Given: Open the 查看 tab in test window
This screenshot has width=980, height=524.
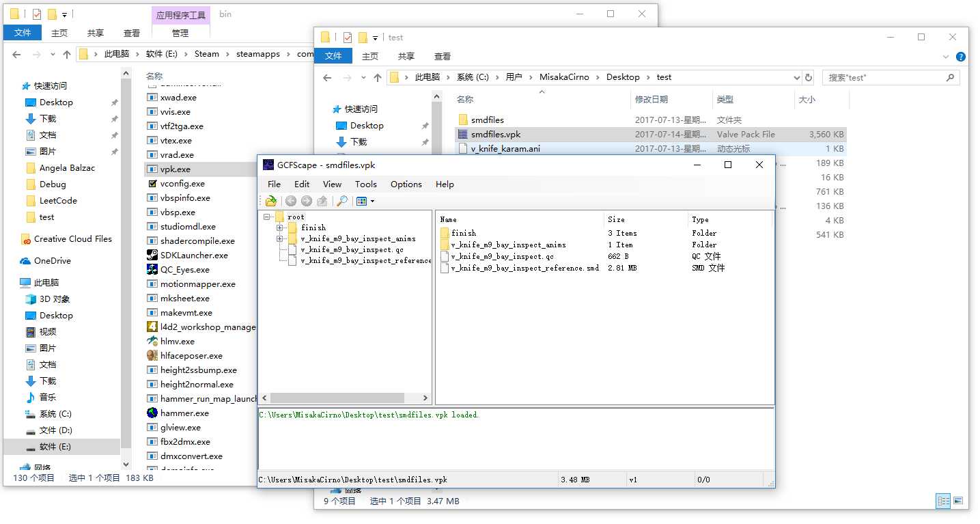Looking at the screenshot, I should coord(443,56).
